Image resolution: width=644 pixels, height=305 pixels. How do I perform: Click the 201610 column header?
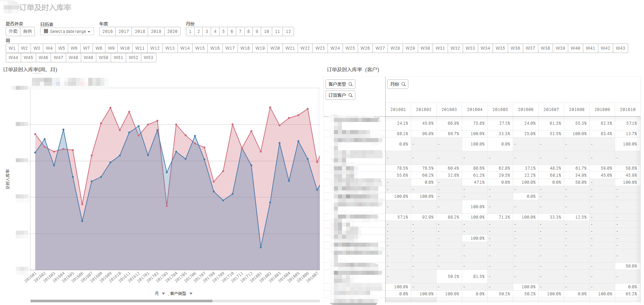[x=627, y=110]
